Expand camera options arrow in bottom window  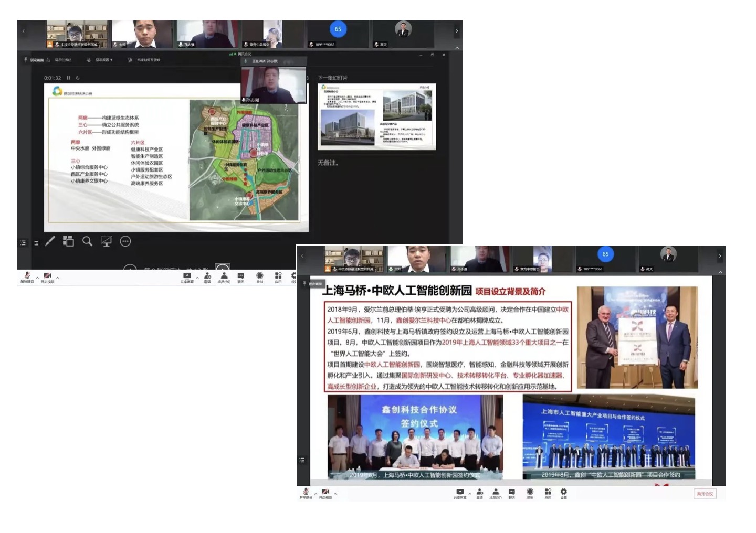pos(335,493)
